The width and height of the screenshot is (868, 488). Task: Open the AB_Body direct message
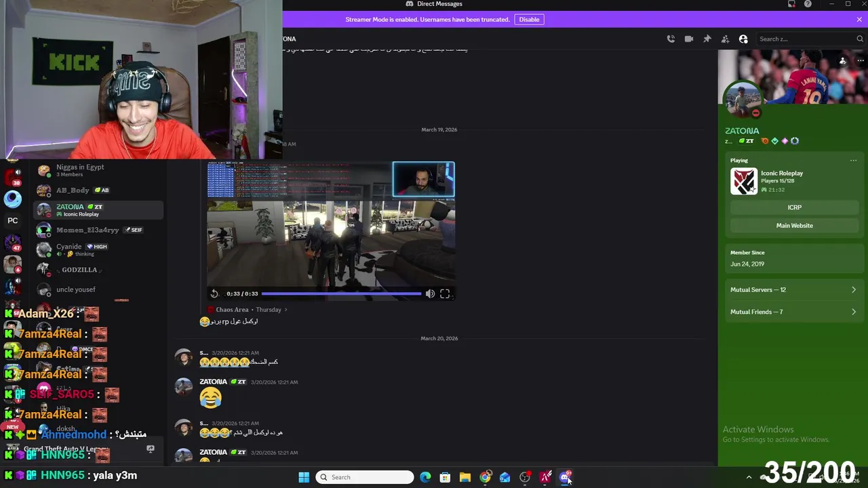[x=98, y=190]
